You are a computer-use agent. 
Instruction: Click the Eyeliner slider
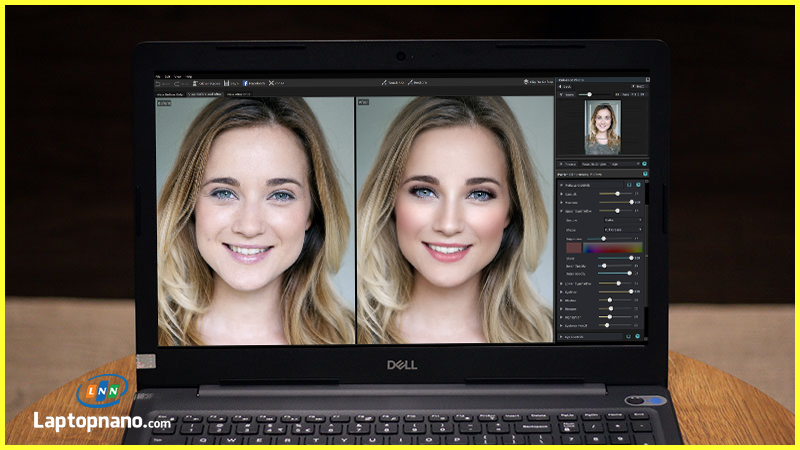coord(616,292)
